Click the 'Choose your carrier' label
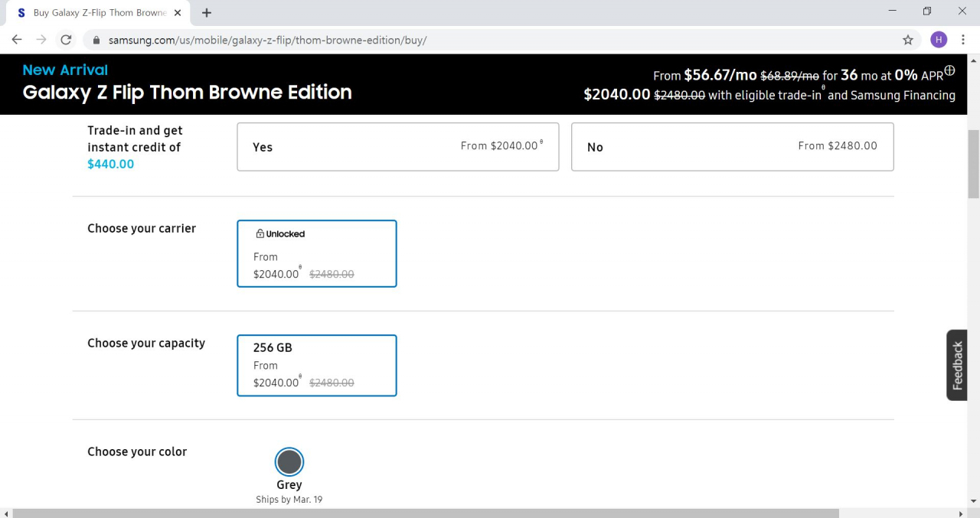The image size is (980, 518). [x=142, y=228]
